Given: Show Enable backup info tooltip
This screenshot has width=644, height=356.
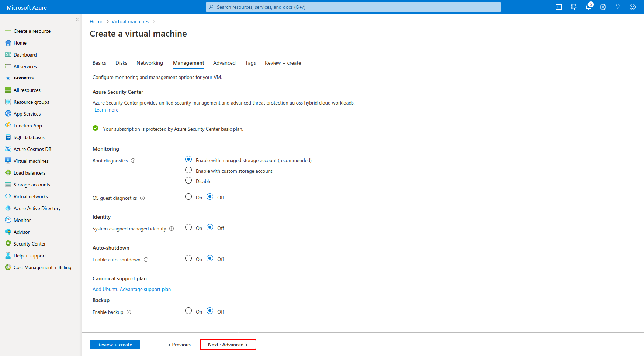Looking at the screenshot, I should tap(129, 312).
